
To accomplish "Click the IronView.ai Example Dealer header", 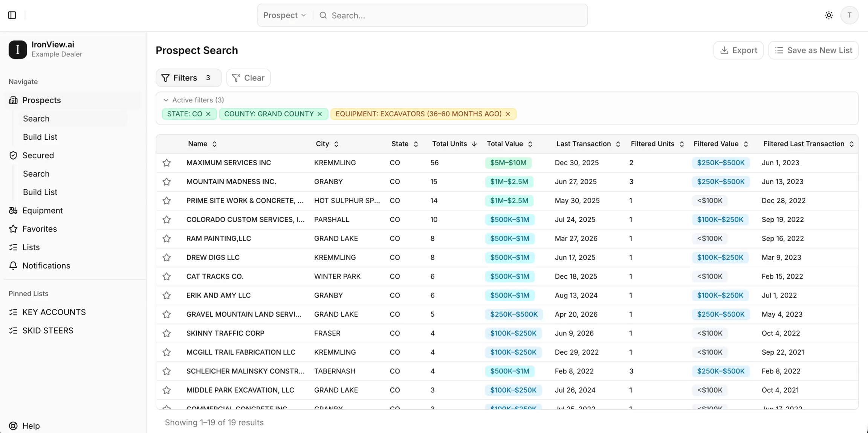I will (x=73, y=49).
